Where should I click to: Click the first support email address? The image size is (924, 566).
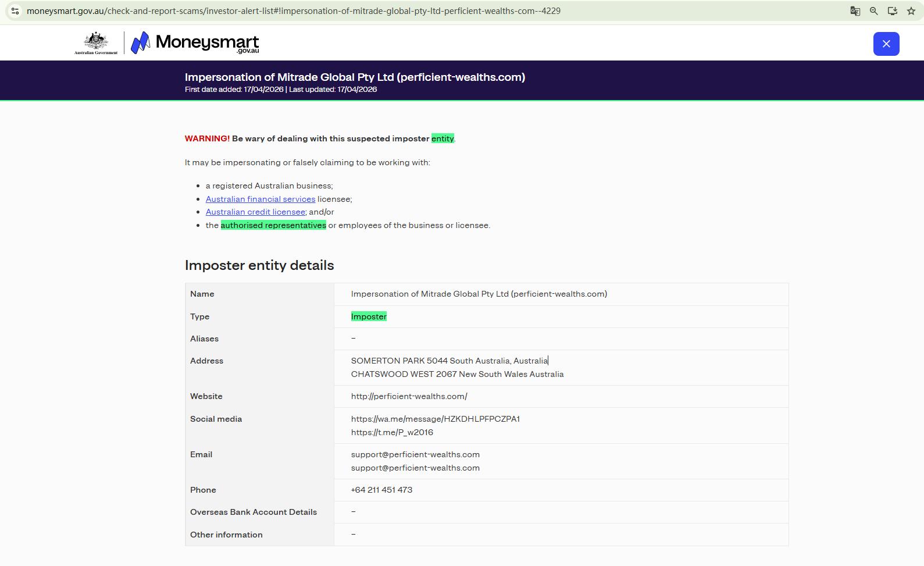tap(415, 454)
